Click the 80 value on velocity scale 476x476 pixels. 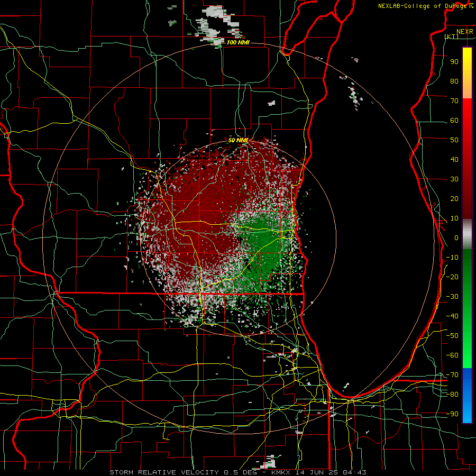click(x=454, y=81)
